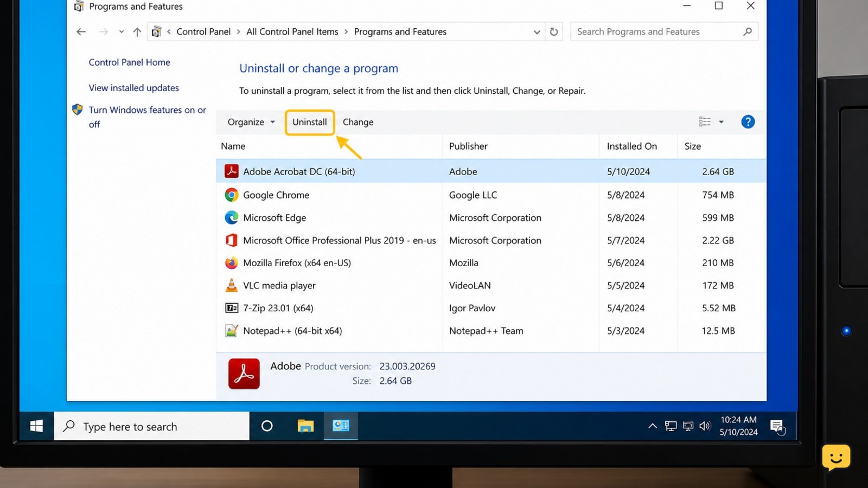The image size is (868, 488).
Task: Go back with the back arrow
Action: 81,32
